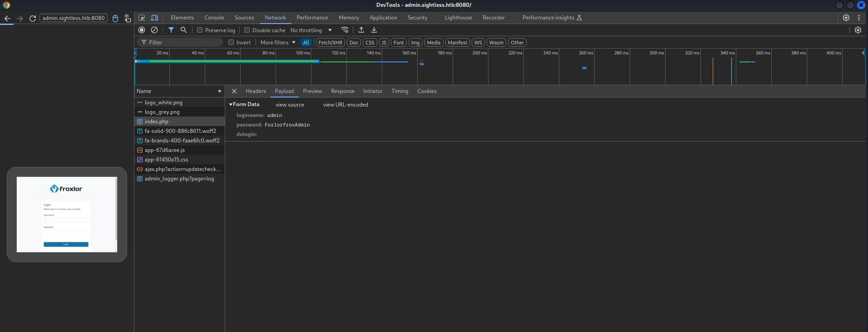Viewport: 868px width, 332px height.
Task: Filter requests by Wasm type
Action: (x=496, y=43)
